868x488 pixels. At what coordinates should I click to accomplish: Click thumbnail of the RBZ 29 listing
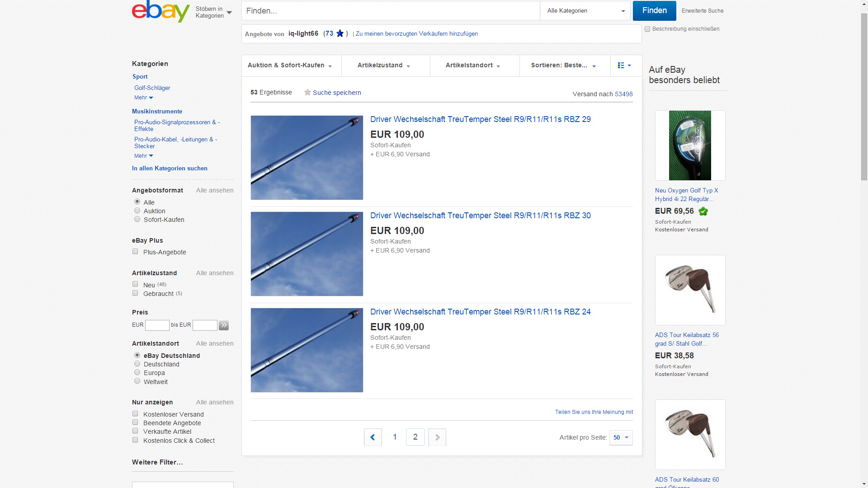click(x=307, y=158)
